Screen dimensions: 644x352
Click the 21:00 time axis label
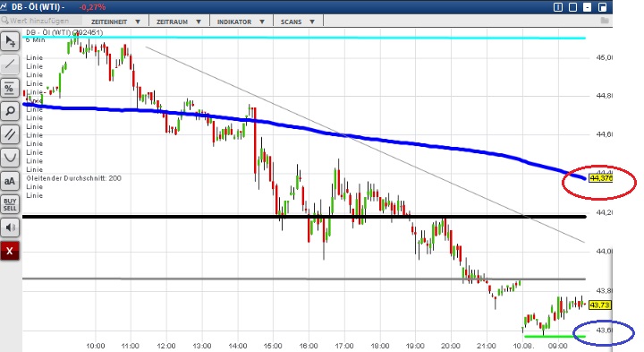487,346
